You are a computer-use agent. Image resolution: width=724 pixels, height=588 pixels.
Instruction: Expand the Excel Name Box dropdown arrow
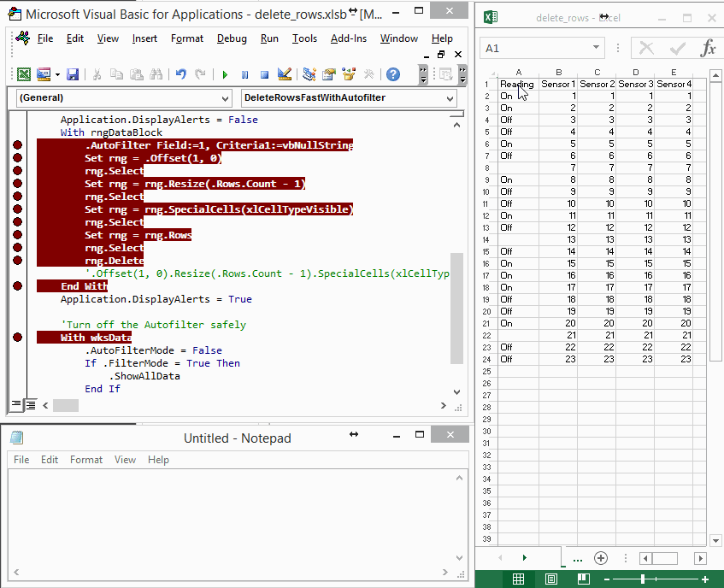[597, 49]
